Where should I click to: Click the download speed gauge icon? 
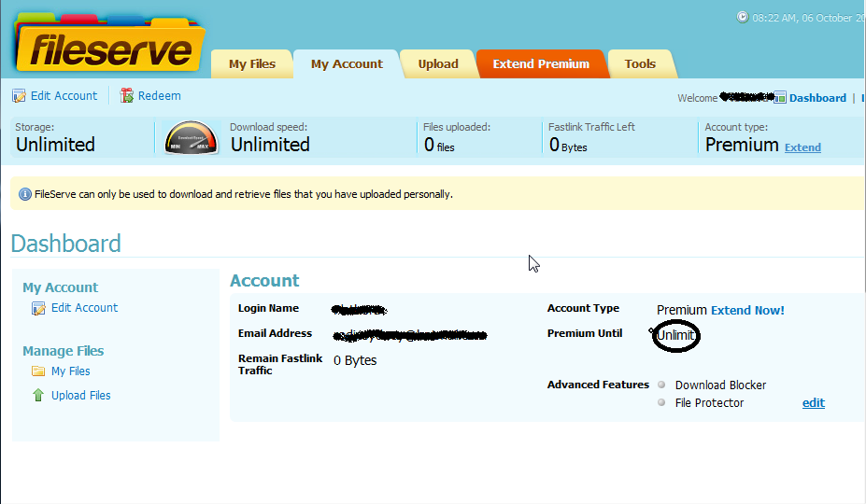tap(191, 137)
